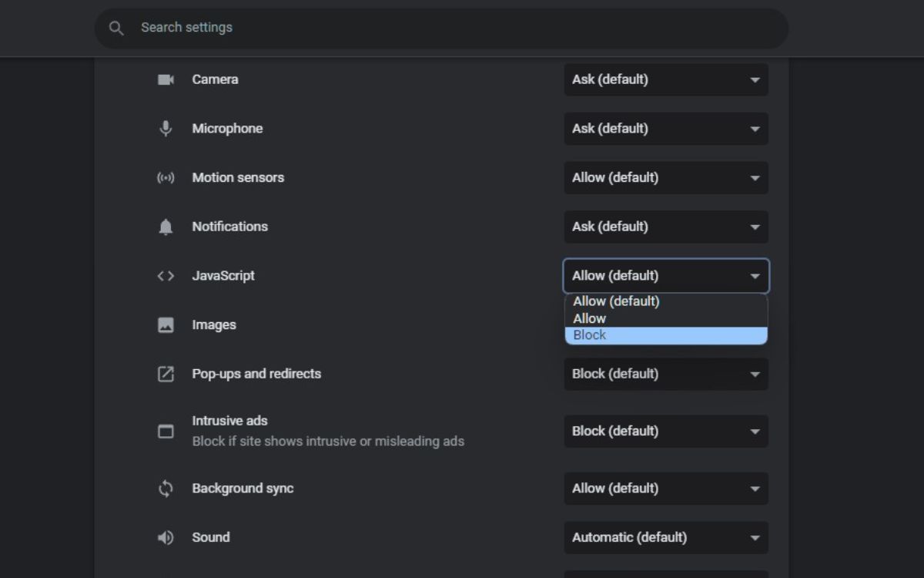The height and width of the screenshot is (578, 924).
Task: Click the Pop-ups and redirects icon
Action: tap(166, 375)
